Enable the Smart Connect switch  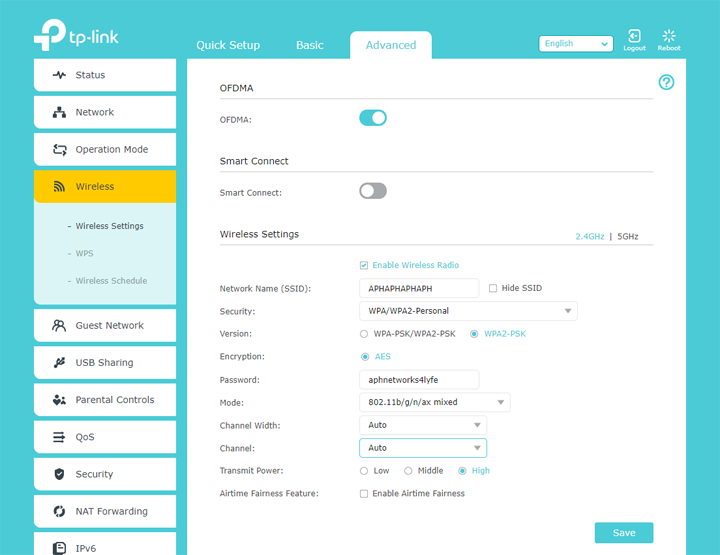coord(373,191)
